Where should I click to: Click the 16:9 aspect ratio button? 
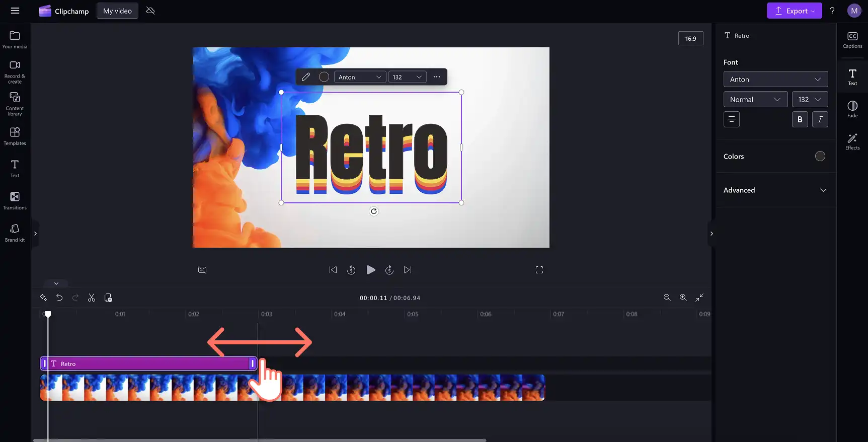tap(690, 38)
